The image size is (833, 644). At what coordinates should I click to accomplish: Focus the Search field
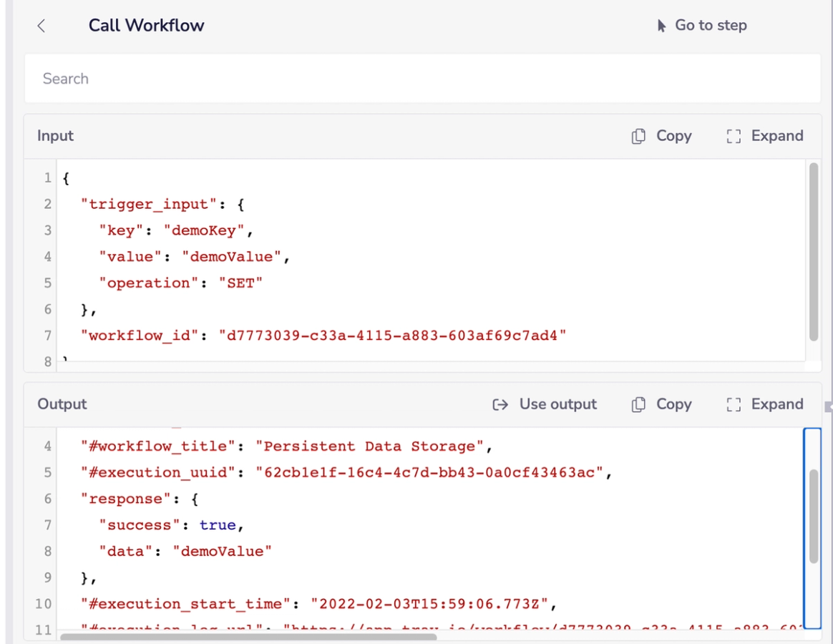click(x=422, y=79)
